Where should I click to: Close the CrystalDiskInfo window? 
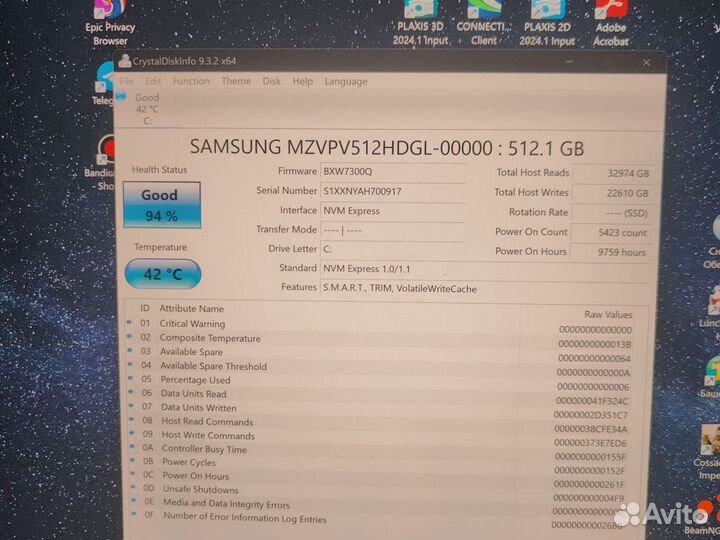tap(646, 62)
